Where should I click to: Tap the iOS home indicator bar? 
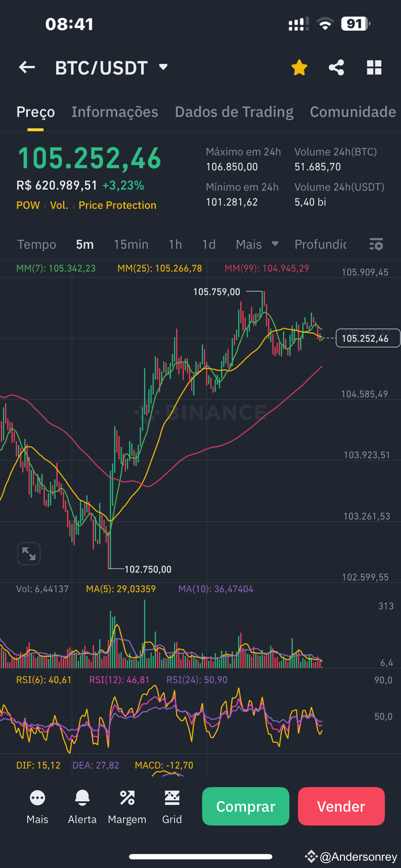click(200, 856)
